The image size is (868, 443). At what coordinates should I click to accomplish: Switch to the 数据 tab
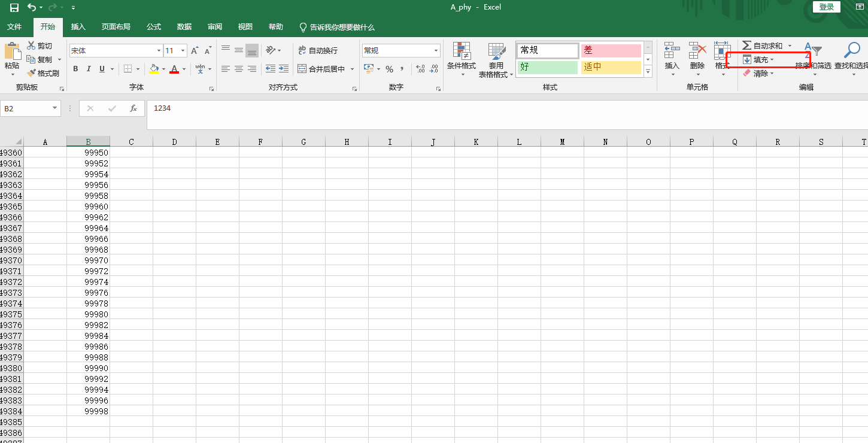pos(184,27)
